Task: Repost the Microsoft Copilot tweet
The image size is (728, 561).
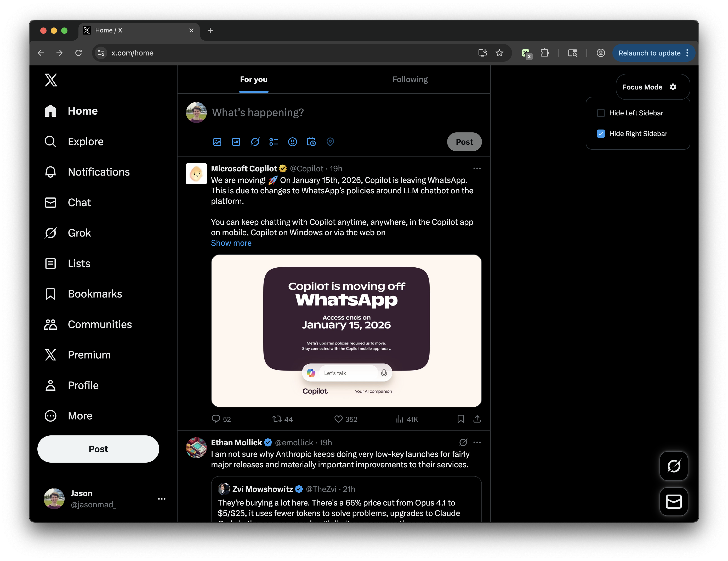Action: click(x=277, y=419)
